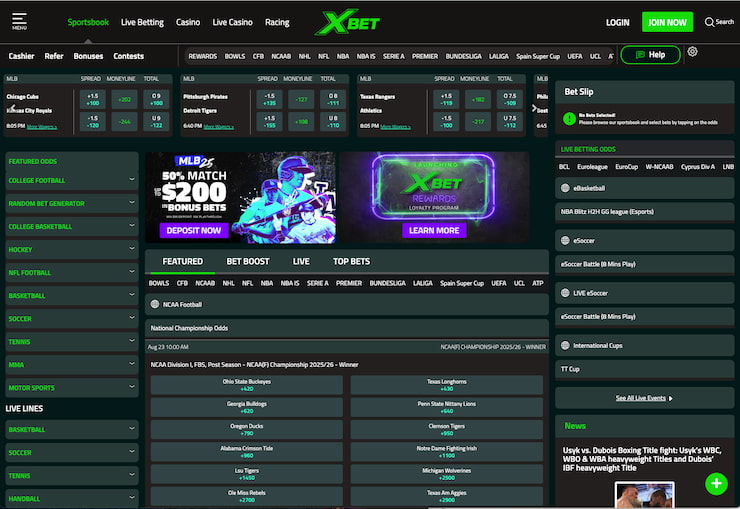Screen dimensions: 740x509
Task: Select BUNDESLIGA in top league bar
Action: [x=463, y=56]
